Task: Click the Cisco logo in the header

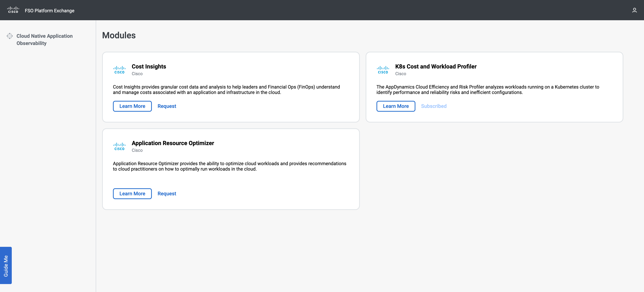Action: 13,10
